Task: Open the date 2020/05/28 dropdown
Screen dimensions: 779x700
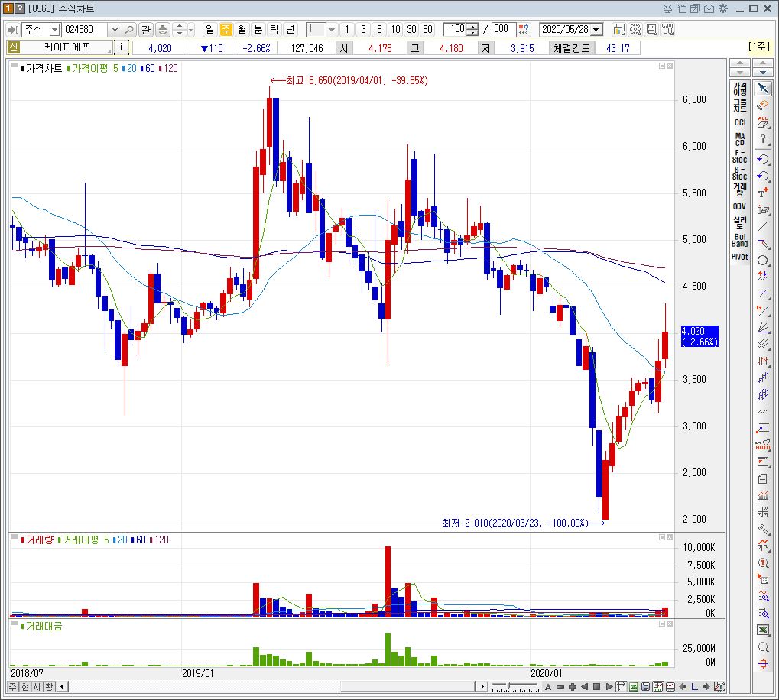Action: click(596, 30)
